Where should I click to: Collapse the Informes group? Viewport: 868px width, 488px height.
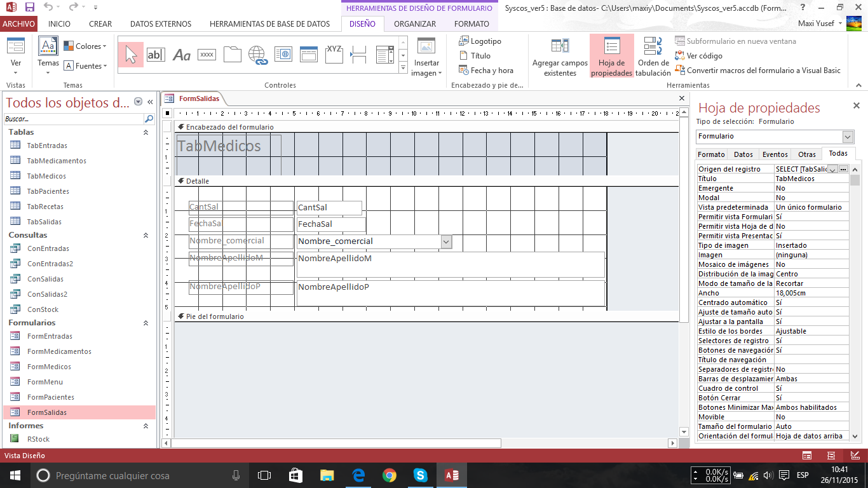[146, 426]
